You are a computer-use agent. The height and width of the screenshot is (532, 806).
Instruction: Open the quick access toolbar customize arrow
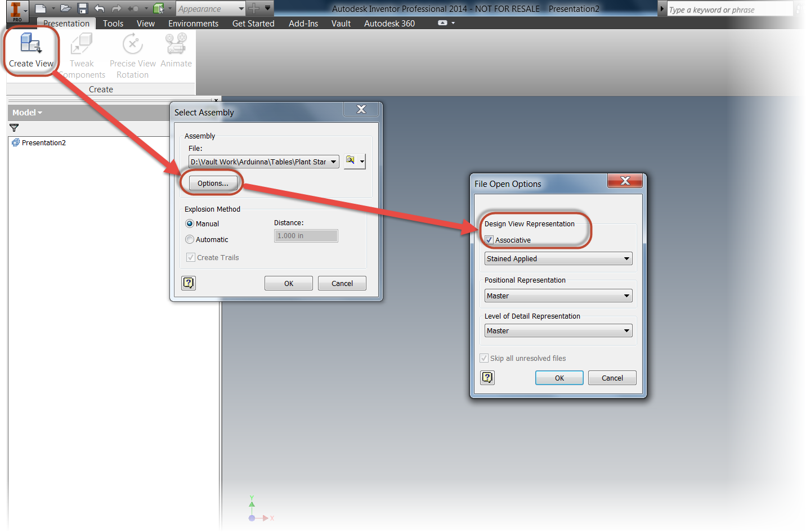pyautogui.click(x=268, y=8)
